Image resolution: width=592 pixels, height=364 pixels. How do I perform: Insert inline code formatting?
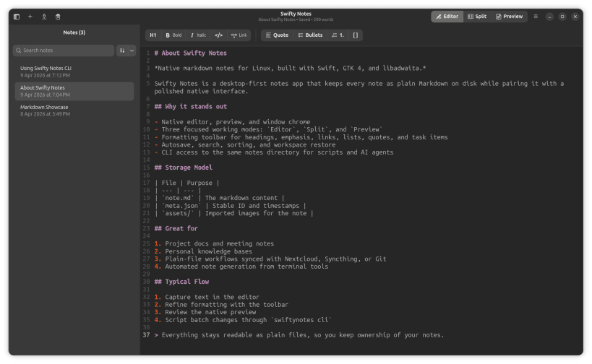click(218, 35)
